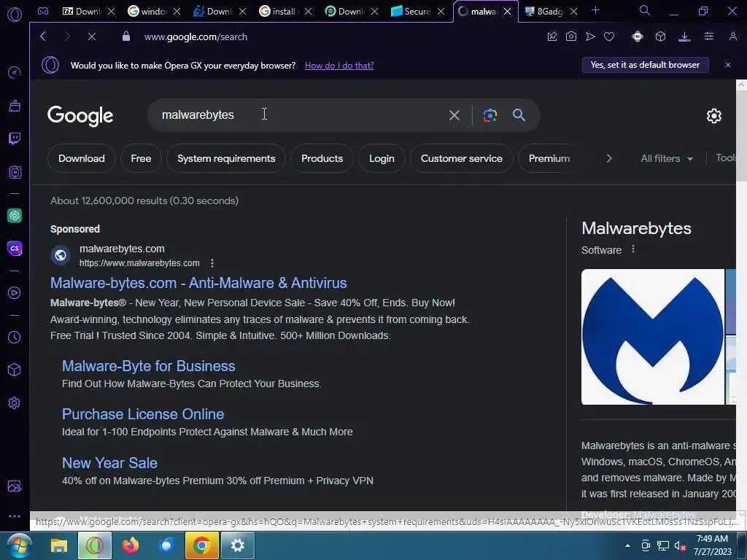Stop loading the page
The width and height of the screenshot is (747, 560).
point(92,36)
